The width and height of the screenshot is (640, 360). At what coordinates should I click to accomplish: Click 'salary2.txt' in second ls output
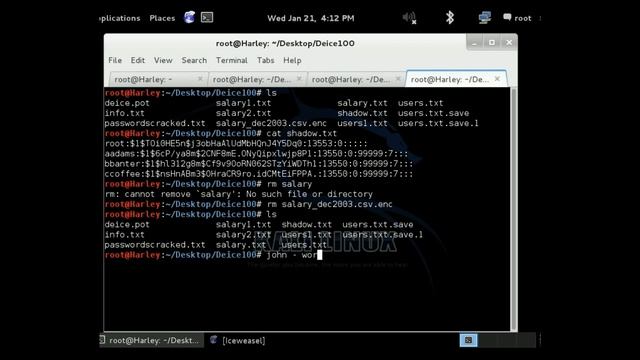(x=243, y=235)
